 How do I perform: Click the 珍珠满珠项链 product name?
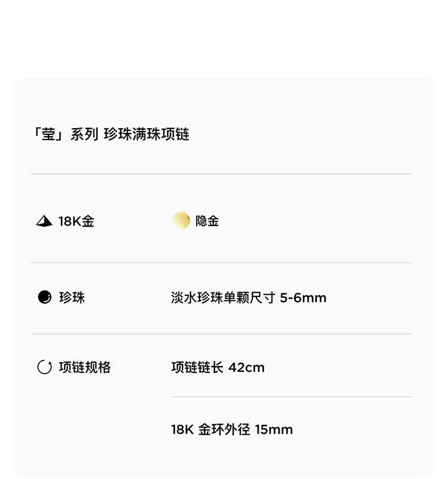pyautogui.click(x=146, y=134)
